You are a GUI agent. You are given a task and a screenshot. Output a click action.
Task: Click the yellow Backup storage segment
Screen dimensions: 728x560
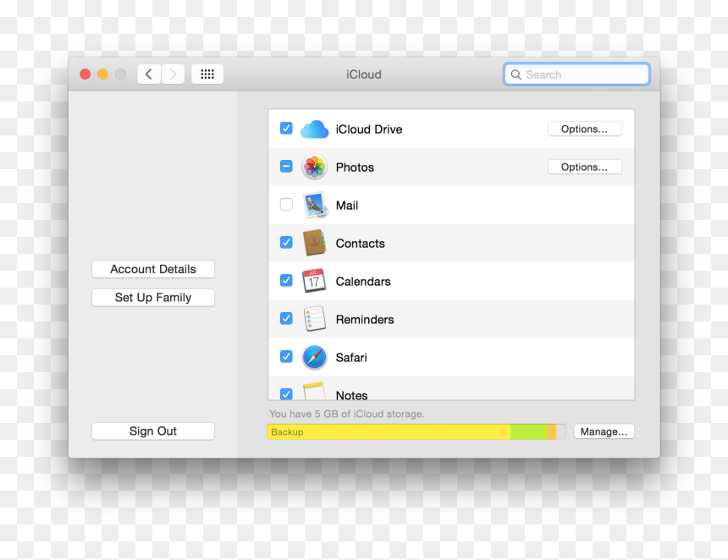(x=389, y=432)
